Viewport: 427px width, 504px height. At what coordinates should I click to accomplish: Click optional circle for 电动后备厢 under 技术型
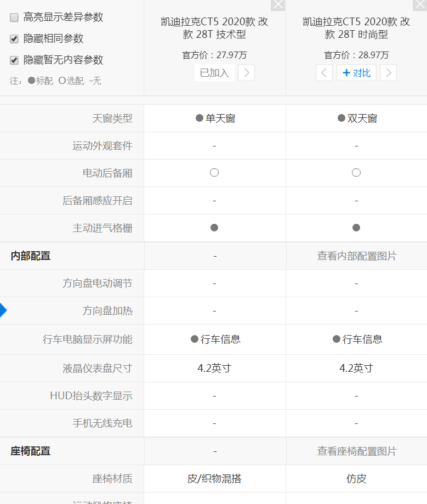[x=214, y=173]
